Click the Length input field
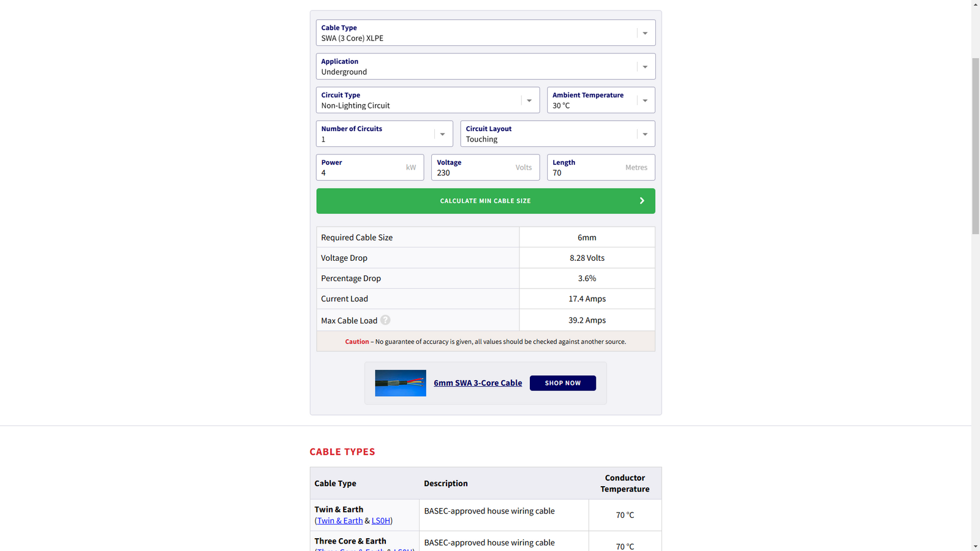This screenshot has width=980, height=551. [588, 173]
